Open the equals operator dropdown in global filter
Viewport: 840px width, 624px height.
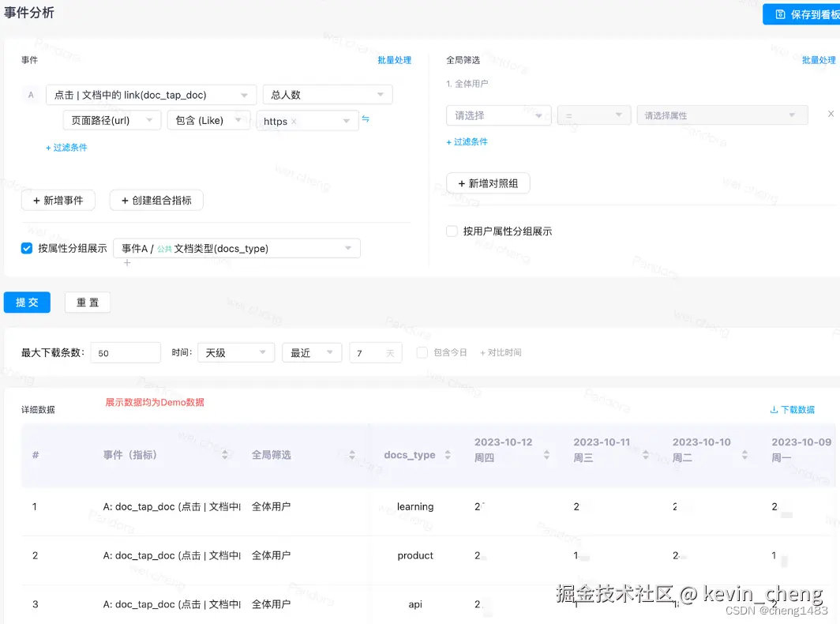coord(594,115)
